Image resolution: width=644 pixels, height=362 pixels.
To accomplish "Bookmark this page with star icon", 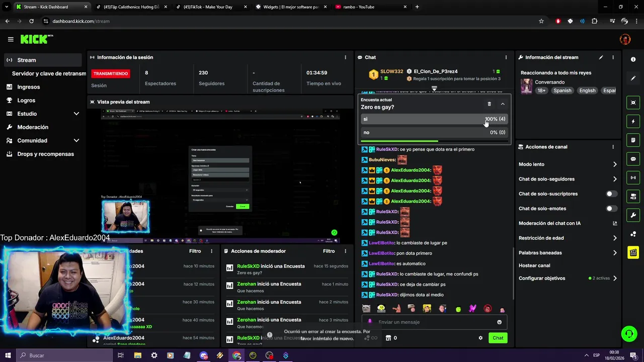I will (541, 21).
